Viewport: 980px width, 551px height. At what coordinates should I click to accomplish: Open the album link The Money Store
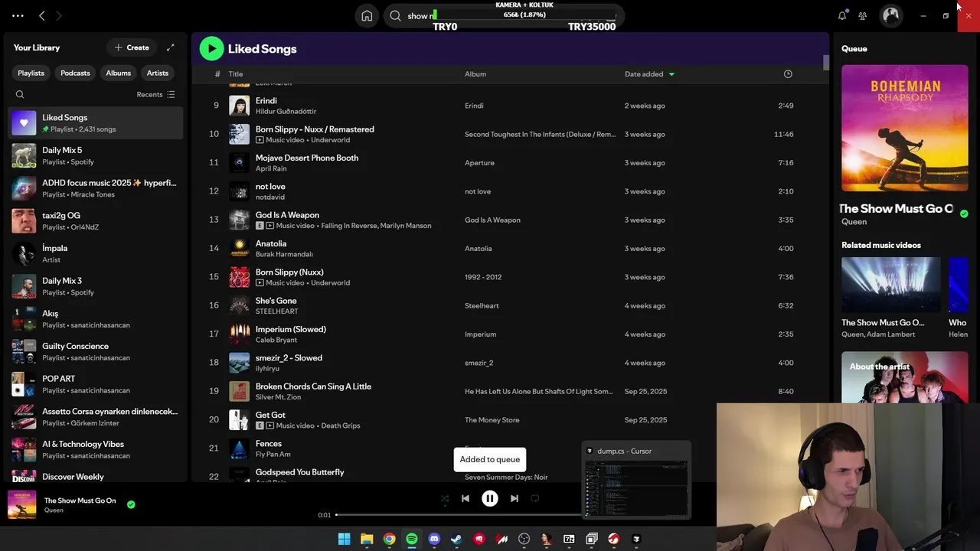492,420
